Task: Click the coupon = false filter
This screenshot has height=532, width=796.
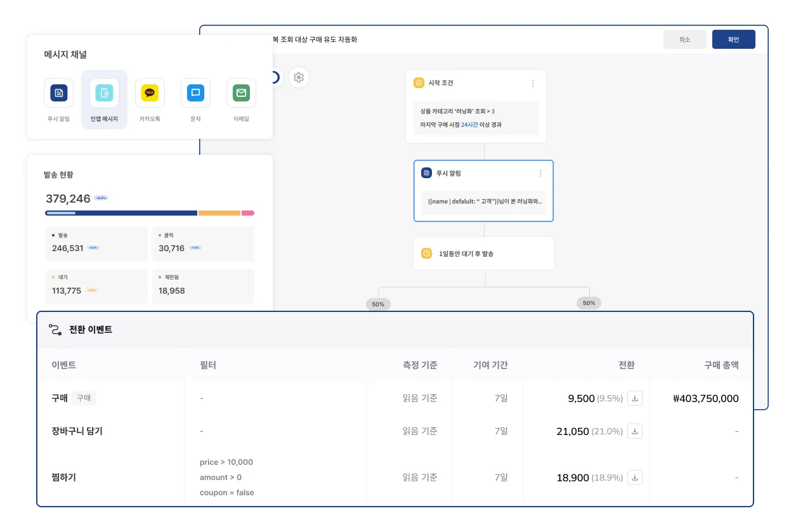Action: [x=227, y=493]
